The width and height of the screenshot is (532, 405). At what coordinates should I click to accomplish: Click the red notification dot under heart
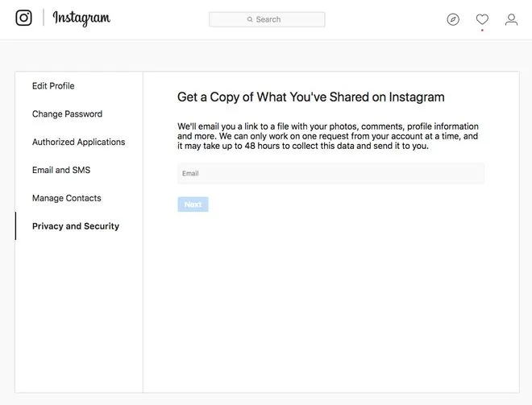(482, 31)
